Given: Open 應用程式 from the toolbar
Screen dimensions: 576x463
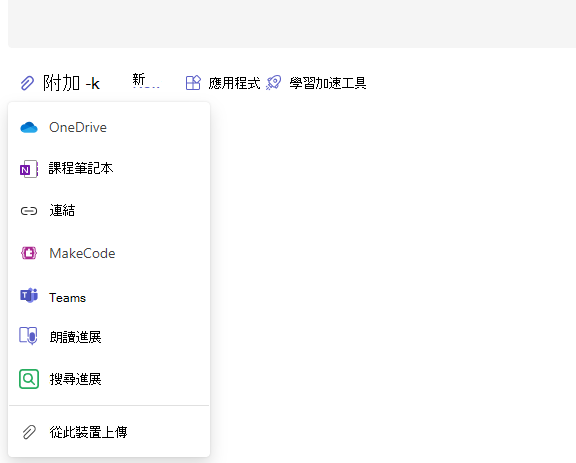Looking at the screenshot, I should tap(234, 83).
